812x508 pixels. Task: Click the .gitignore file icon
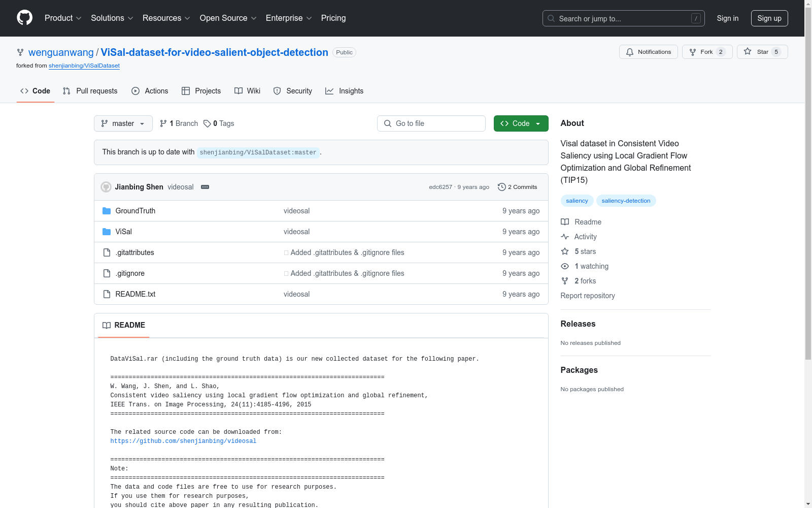(107, 273)
